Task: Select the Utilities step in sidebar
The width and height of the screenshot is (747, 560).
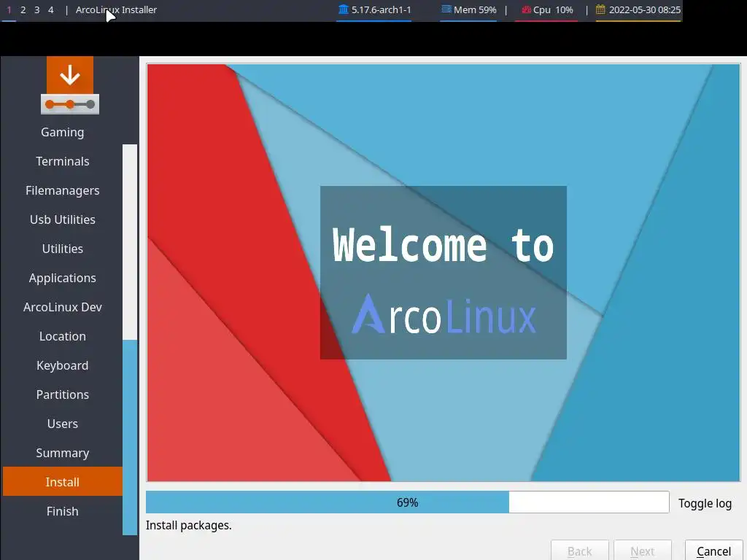Action: click(63, 249)
